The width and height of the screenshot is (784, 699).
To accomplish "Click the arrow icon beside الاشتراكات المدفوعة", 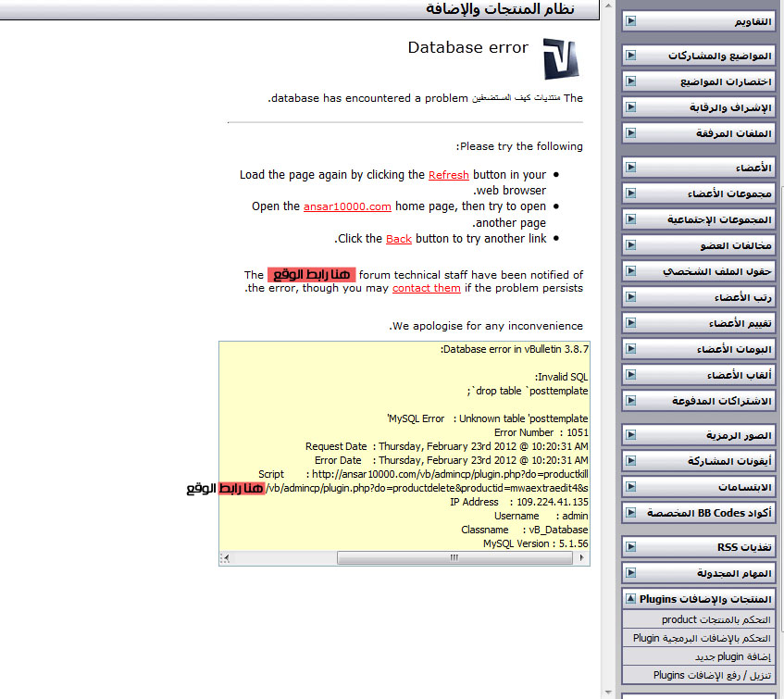I will 630,401.
